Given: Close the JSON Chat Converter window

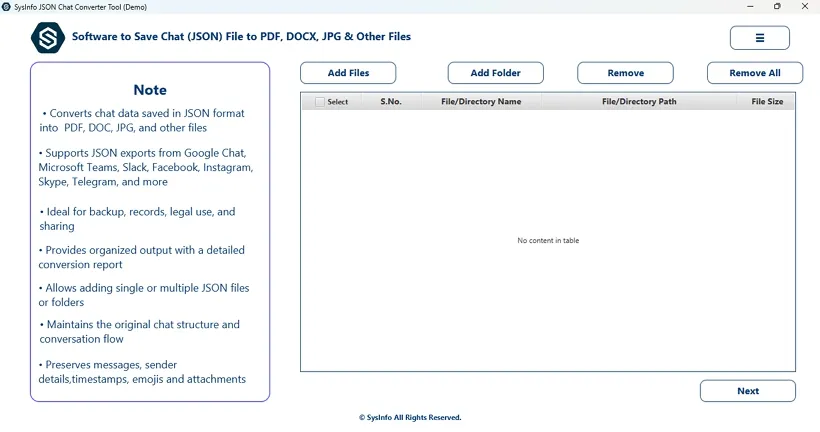Looking at the screenshot, I should (805, 7).
